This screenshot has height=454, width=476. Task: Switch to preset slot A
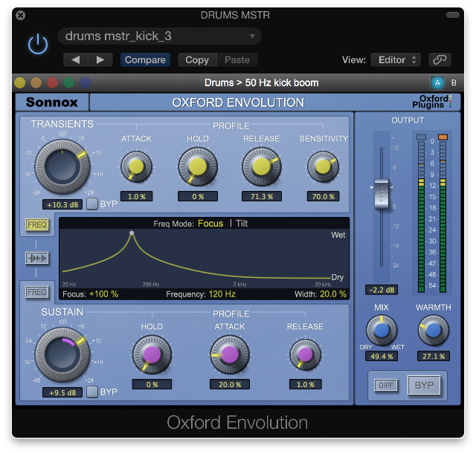[437, 82]
